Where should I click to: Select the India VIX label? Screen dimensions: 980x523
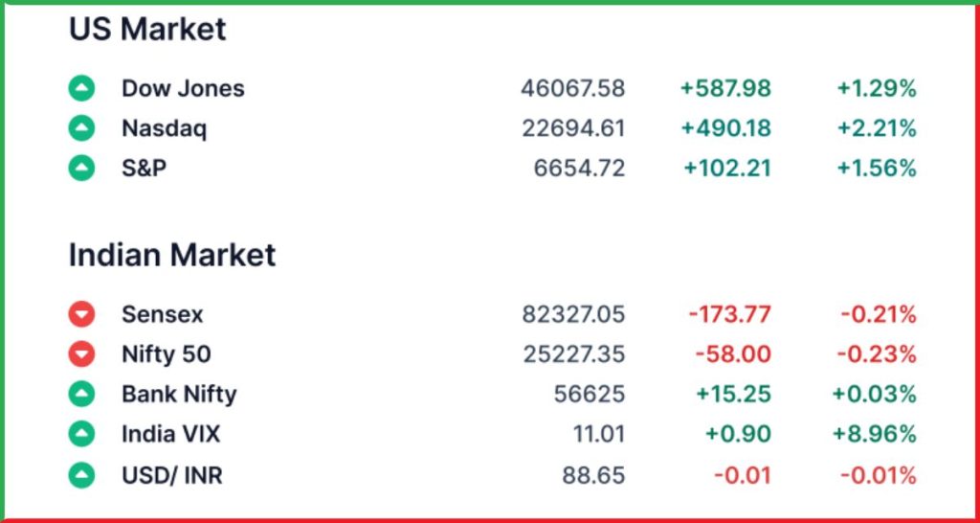(170, 434)
